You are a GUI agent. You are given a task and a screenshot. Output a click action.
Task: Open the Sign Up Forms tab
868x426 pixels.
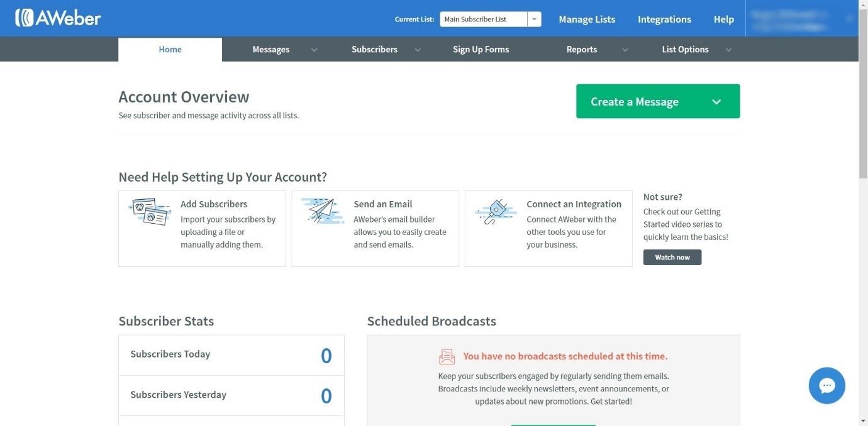481,49
